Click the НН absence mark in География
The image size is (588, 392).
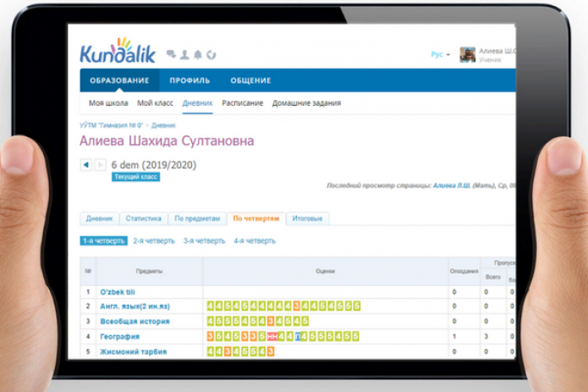[x=272, y=337]
